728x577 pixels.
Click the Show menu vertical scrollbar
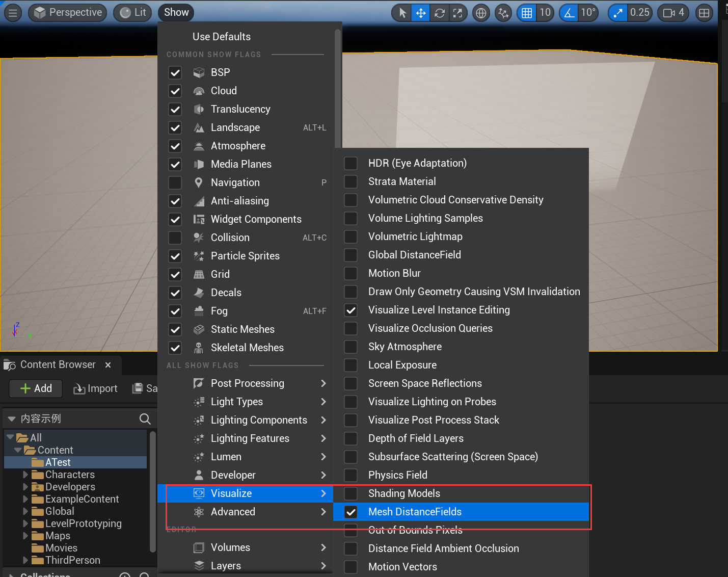(337, 88)
